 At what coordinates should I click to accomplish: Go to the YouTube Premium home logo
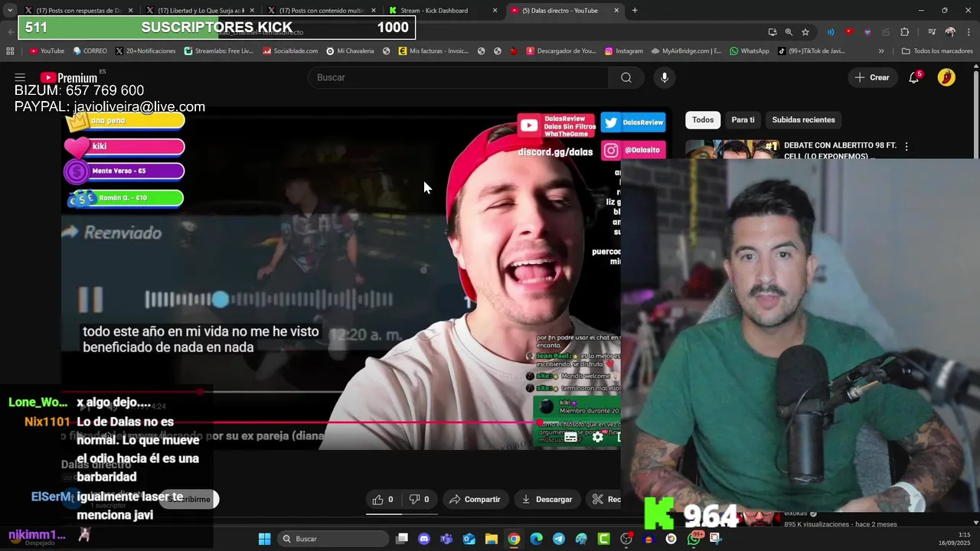(69, 77)
